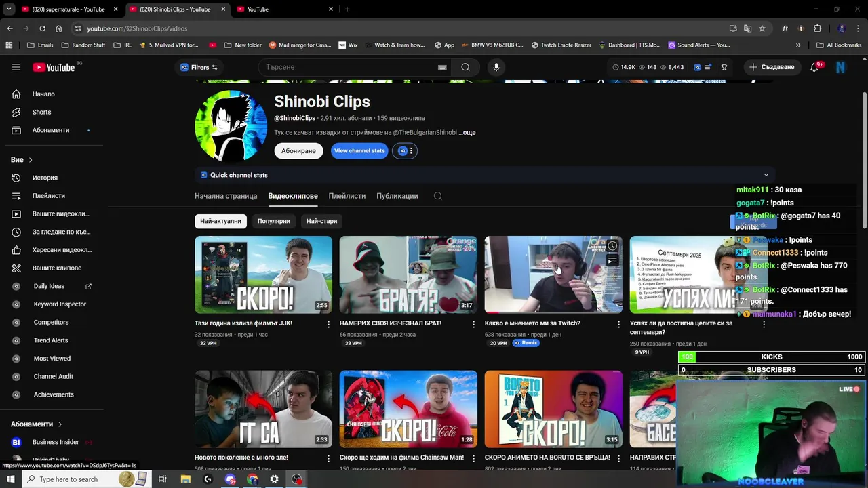Click the translate page icon in address bar
Image resolution: width=868 pixels, height=488 pixels.
(x=747, y=28)
